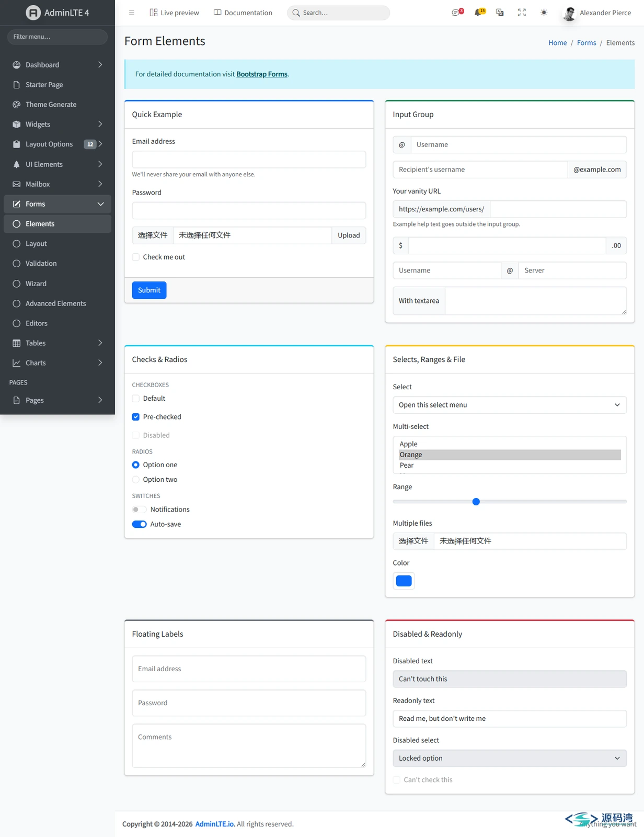Screen dimensions: 644x837
Task: Expand Tables submenu chevron
Action: (100, 343)
